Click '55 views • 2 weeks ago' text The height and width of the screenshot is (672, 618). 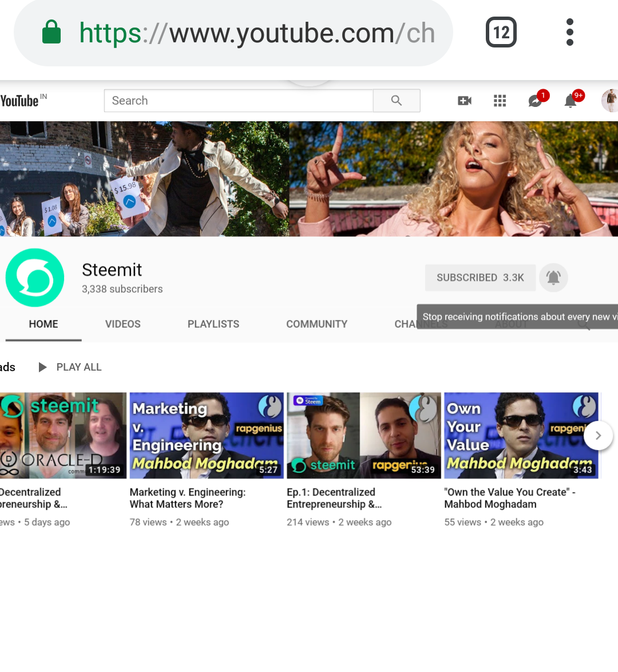pyautogui.click(x=494, y=522)
